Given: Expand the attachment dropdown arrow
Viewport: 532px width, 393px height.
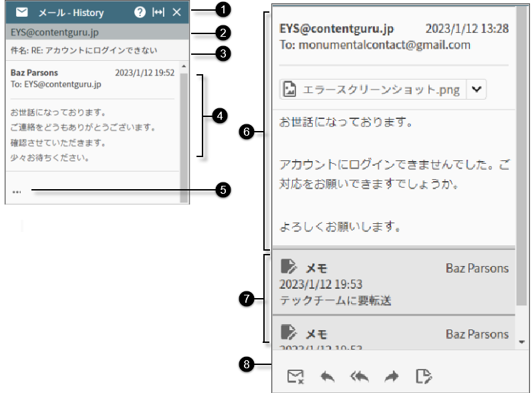Looking at the screenshot, I should (x=477, y=90).
